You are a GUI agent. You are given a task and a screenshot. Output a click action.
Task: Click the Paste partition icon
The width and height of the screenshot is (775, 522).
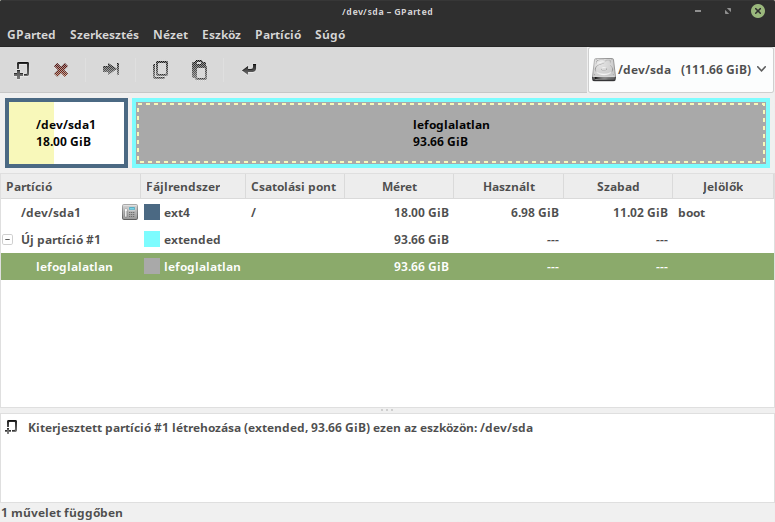point(199,70)
